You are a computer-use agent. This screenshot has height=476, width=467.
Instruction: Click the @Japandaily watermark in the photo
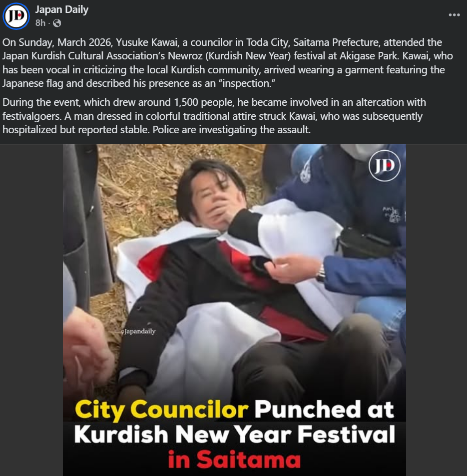coord(138,331)
